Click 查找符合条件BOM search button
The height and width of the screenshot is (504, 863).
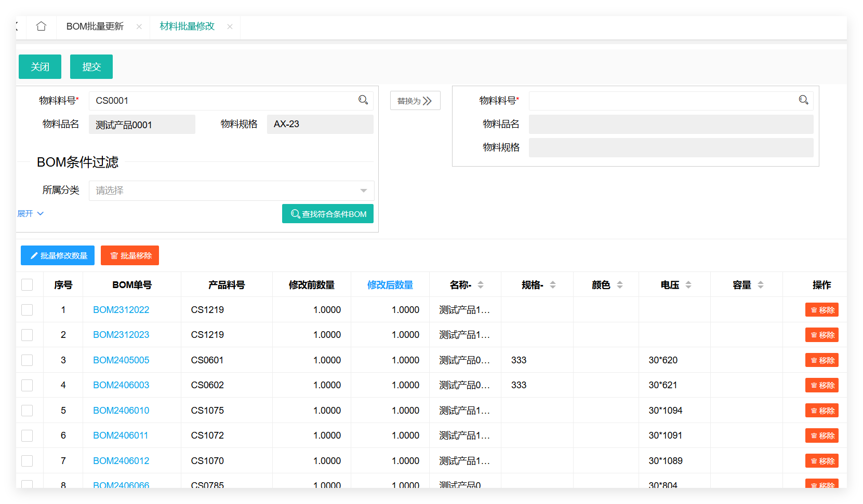pos(328,214)
